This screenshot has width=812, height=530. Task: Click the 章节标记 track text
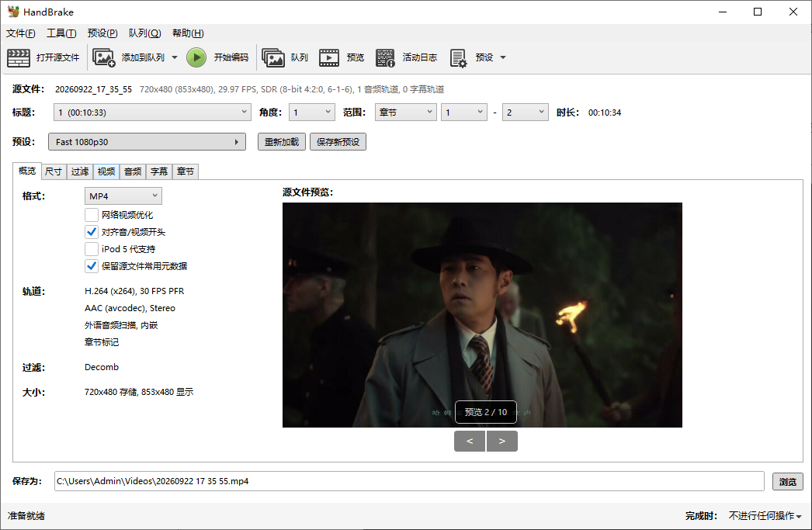pyautogui.click(x=102, y=342)
